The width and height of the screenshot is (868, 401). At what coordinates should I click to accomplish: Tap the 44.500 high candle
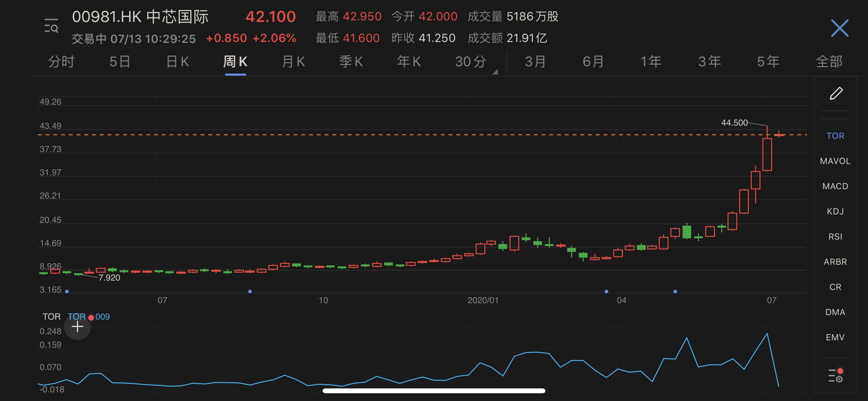click(x=767, y=153)
